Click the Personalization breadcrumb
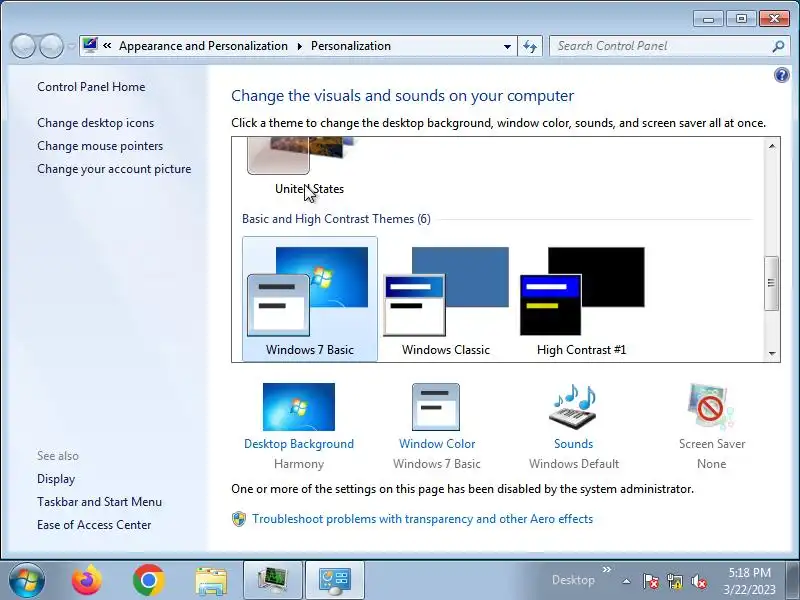Viewport: 800px width, 600px height. pyautogui.click(x=351, y=46)
